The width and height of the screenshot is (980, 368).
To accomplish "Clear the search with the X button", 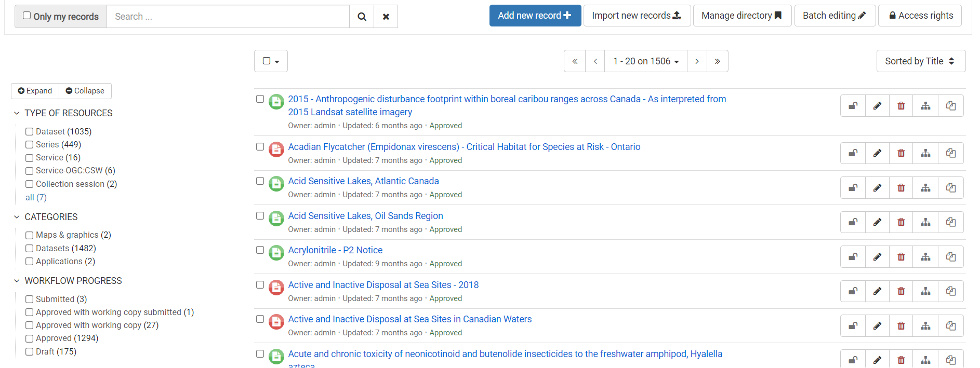I will 386,17.
